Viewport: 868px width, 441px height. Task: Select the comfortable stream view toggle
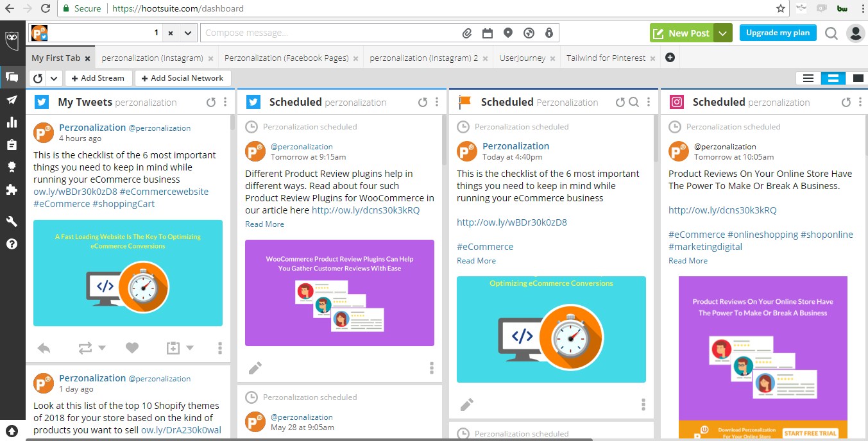click(856, 78)
